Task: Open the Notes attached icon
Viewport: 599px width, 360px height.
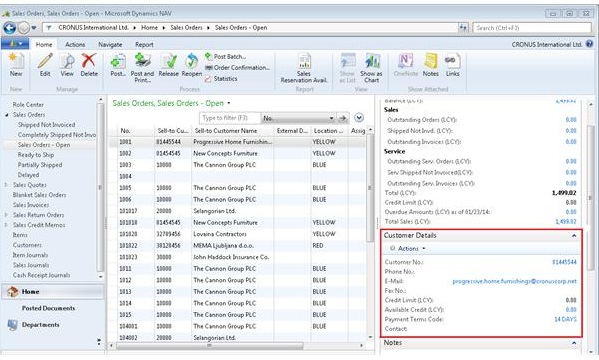Action: pos(431,65)
